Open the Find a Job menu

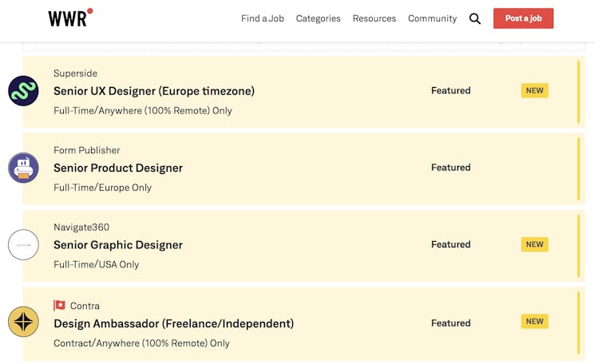[263, 18]
